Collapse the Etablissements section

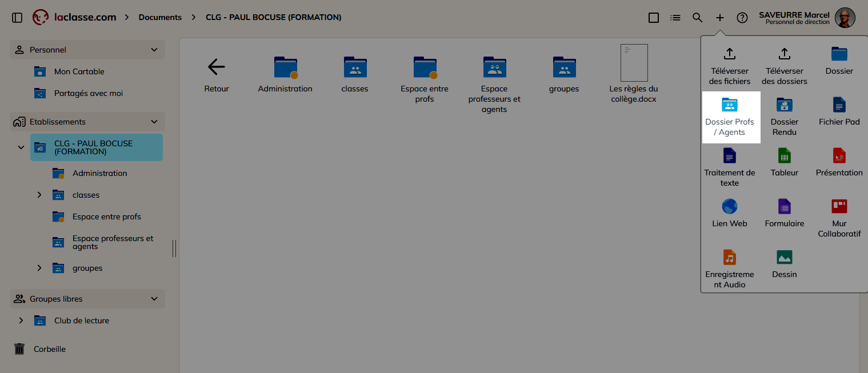coord(154,122)
